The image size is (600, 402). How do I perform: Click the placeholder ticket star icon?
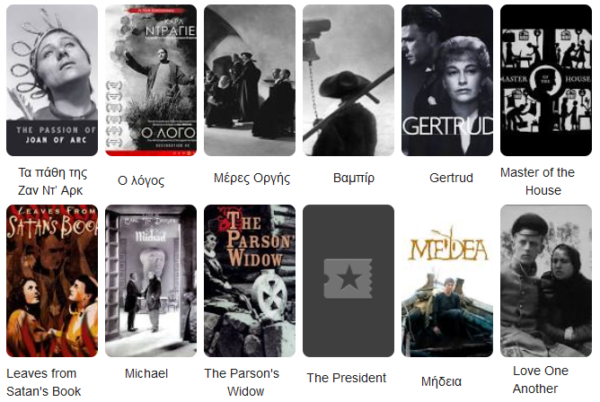[x=348, y=278]
